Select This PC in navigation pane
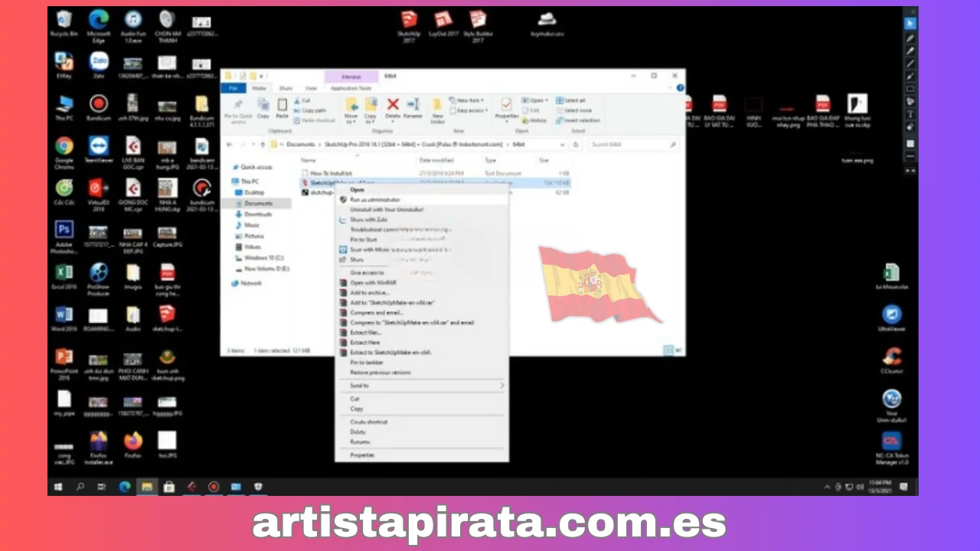Image resolution: width=980 pixels, height=551 pixels. [245, 181]
